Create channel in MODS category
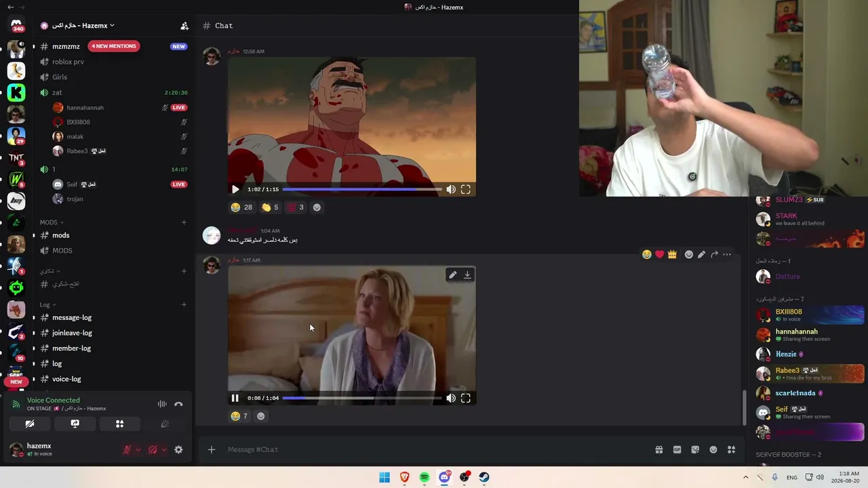Viewport: 868px width, 488px height. click(184, 222)
